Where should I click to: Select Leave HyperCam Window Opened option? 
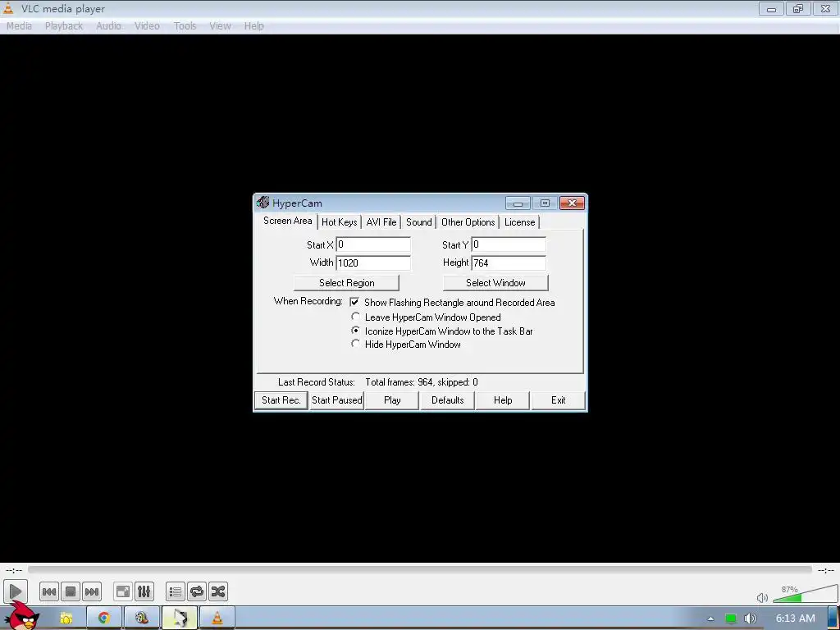pos(355,317)
